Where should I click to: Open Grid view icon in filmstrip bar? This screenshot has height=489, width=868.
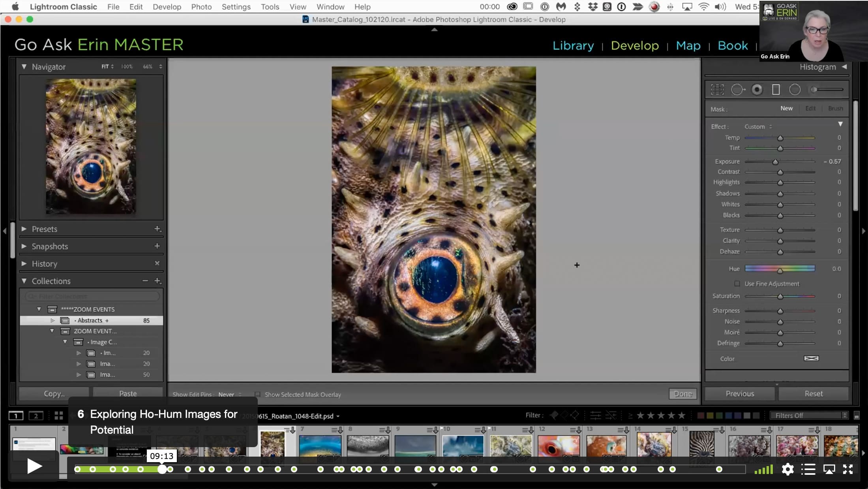coord(59,416)
